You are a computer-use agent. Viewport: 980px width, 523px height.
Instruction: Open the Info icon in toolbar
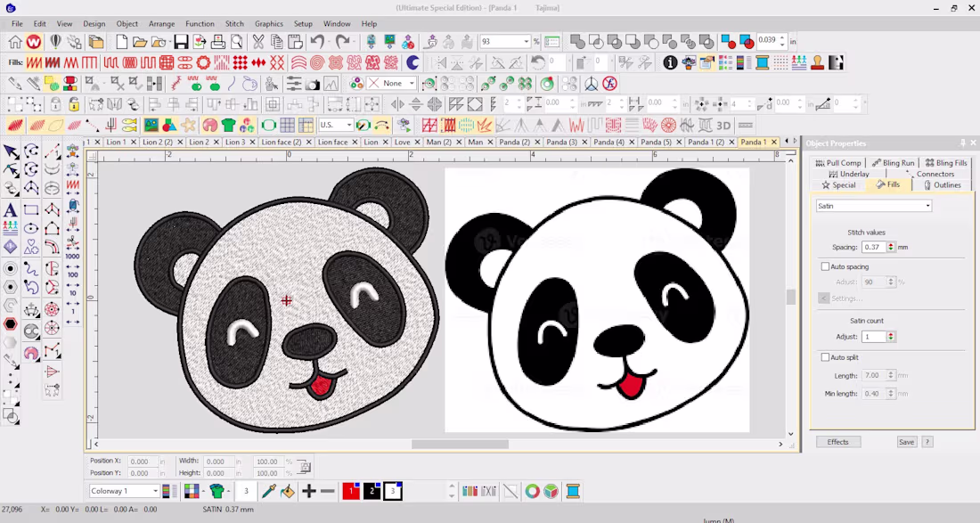670,62
